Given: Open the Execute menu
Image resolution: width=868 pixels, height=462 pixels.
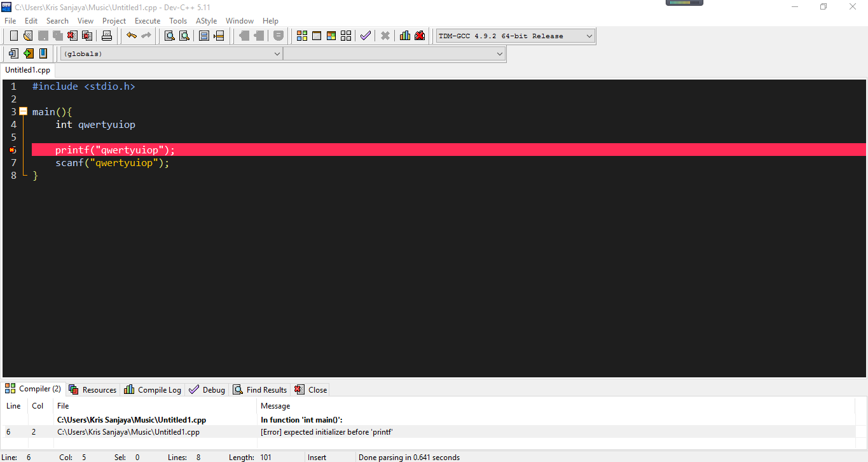Looking at the screenshot, I should pyautogui.click(x=148, y=21).
